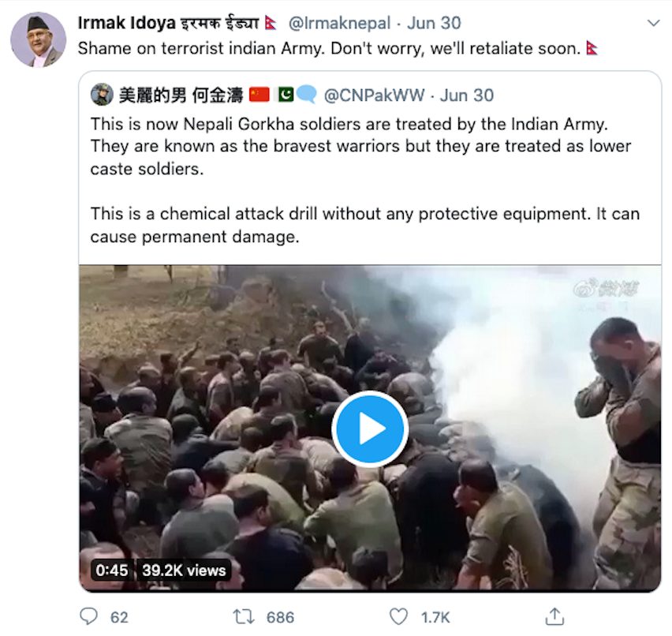Open the Jun 30 timestamp of main tweet
This screenshot has width=672, height=636.
point(434,23)
